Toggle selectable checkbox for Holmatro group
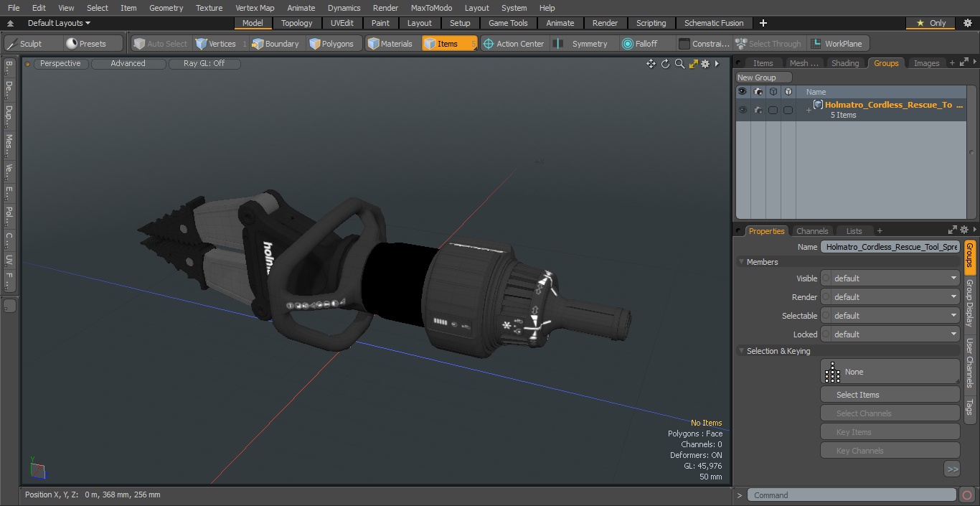Screen dimensions: 980x506 (773, 110)
